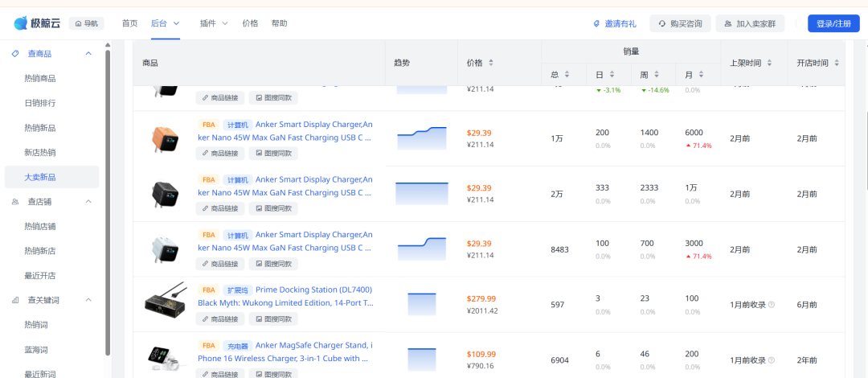The image size is (868, 378).
Task: Click the $279.99 price text
Action: pyautogui.click(x=481, y=298)
